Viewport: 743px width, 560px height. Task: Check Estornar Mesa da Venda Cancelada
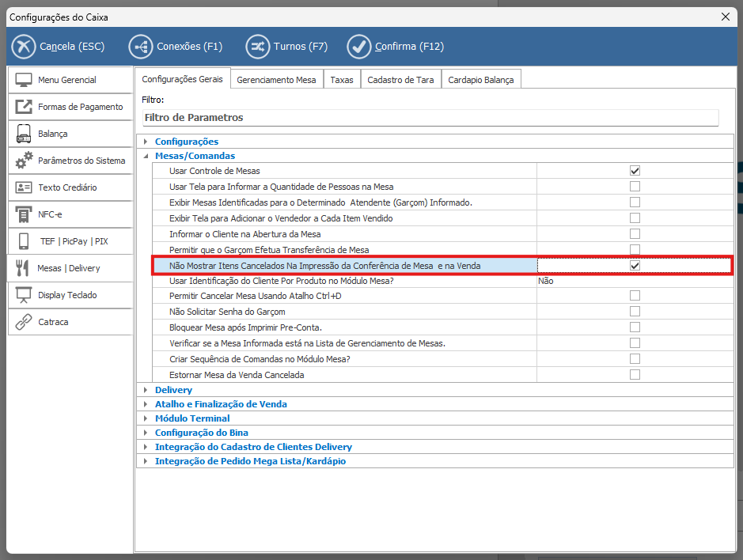coord(635,375)
